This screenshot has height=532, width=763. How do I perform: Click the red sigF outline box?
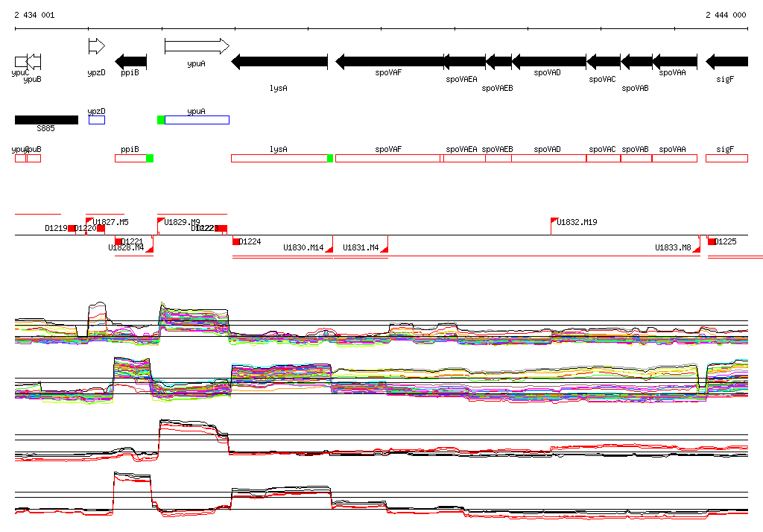(x=726, y=158)
